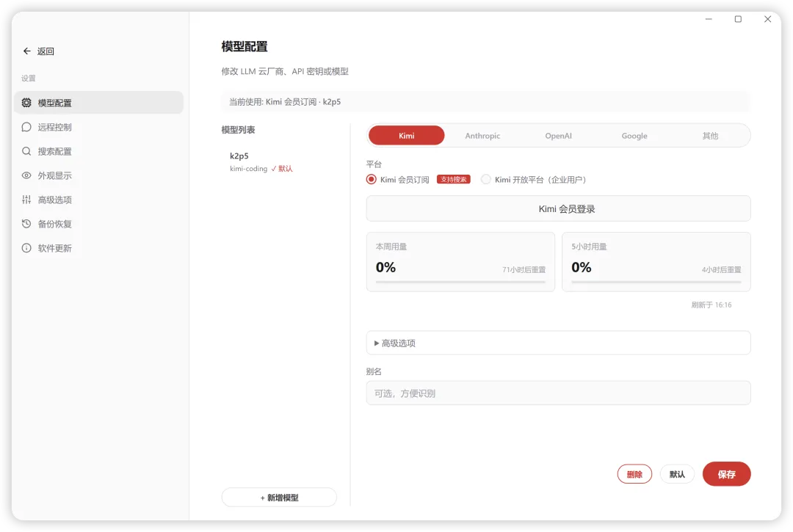Screen dimensions: 793x532
Task: Go to 搜索配置 settings
Action: point(99,151)
